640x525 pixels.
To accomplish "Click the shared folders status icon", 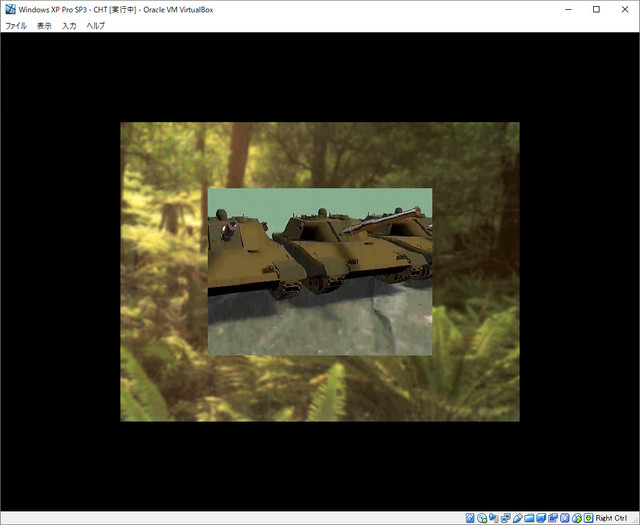I will click(x=529, y=518).
